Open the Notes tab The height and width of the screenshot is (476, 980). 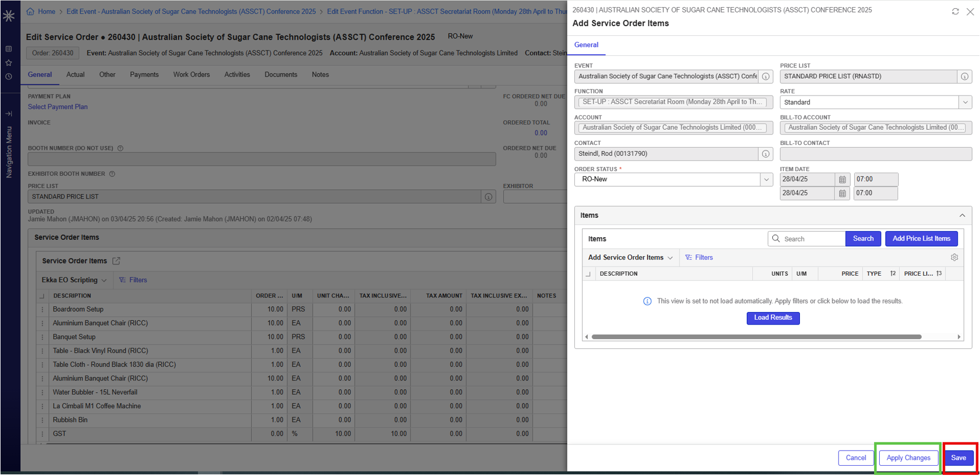[321, 75]
